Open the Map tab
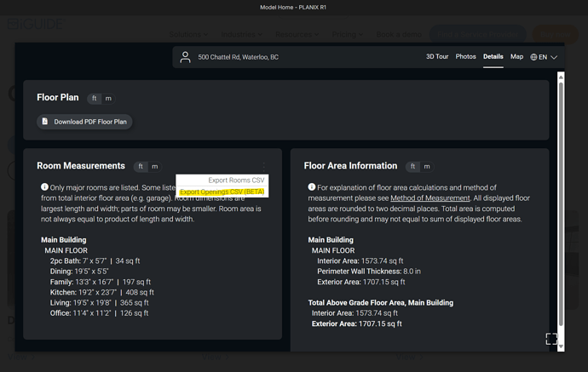 [x=516, y=56]
